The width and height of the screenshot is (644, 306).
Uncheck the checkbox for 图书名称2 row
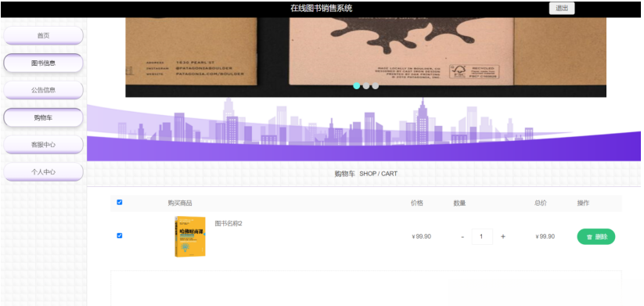pyautogui.click(x=120, y=236)
